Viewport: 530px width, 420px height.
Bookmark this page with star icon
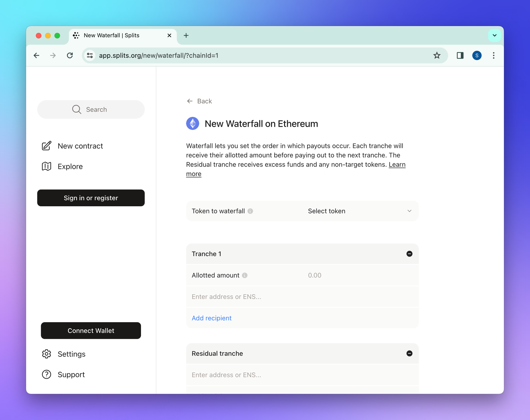437,55
